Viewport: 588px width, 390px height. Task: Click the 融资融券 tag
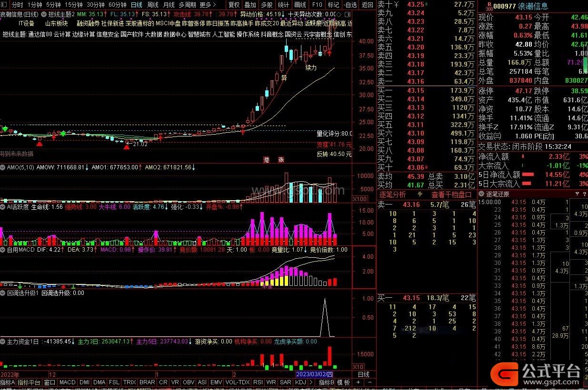point(88,23)
